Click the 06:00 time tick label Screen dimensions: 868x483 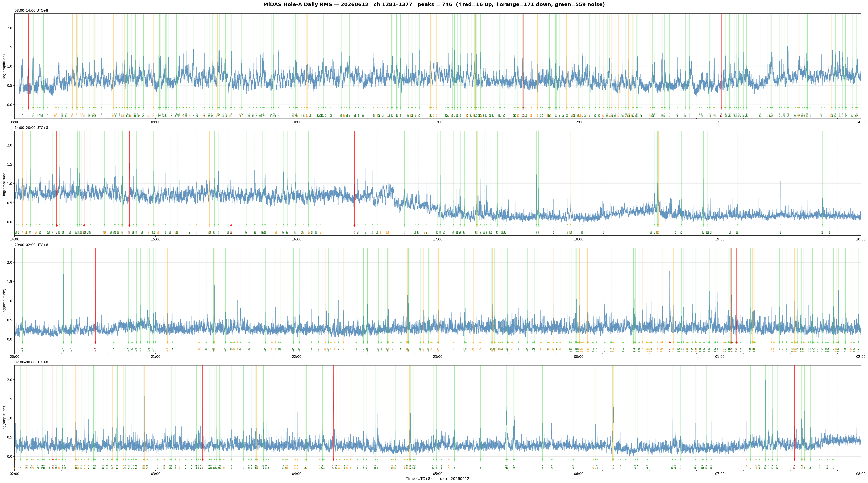579,474
